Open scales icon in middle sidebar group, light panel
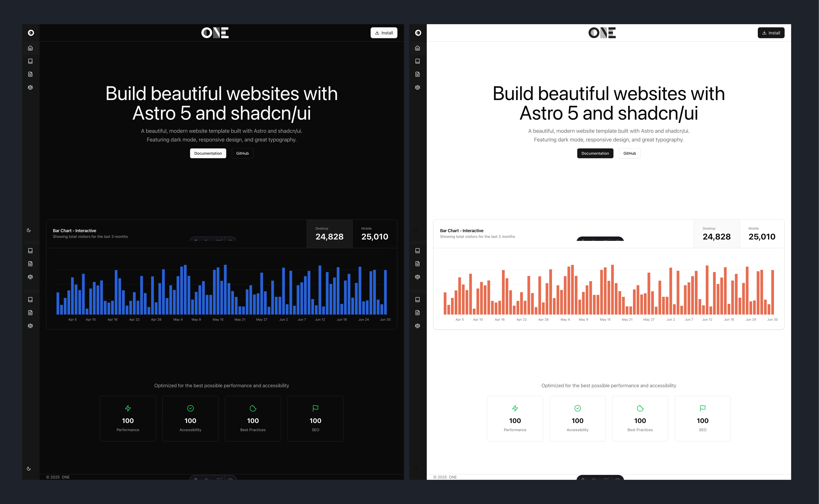 point(417,277)
